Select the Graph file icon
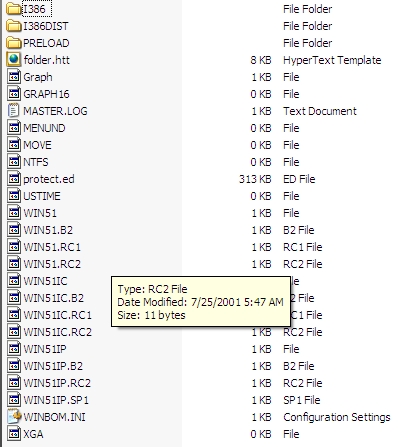This screenshot has height=447, width=399. pos(14,77)
